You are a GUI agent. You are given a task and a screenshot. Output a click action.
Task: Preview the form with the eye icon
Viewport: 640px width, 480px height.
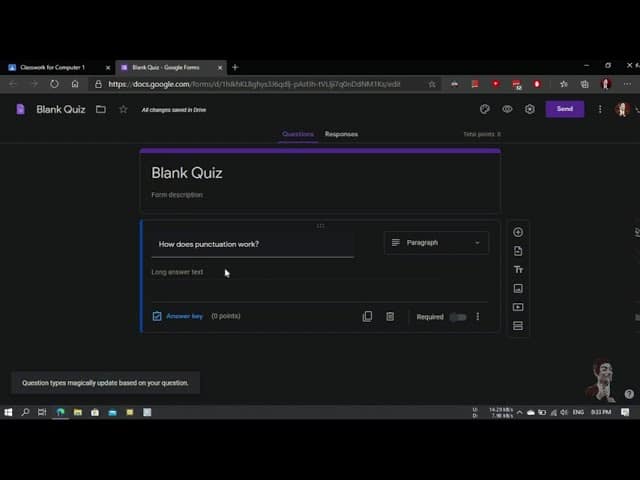(x=507, y=109)
